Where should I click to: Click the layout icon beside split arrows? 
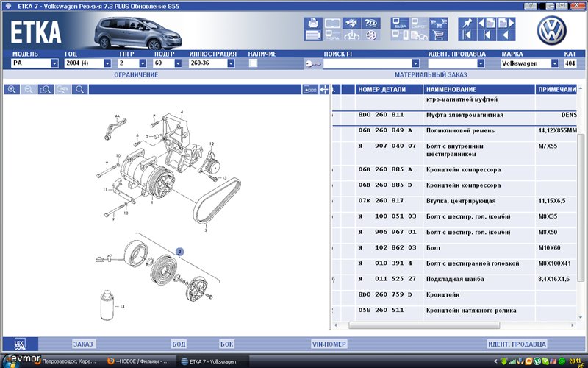(x=310, y=89)
